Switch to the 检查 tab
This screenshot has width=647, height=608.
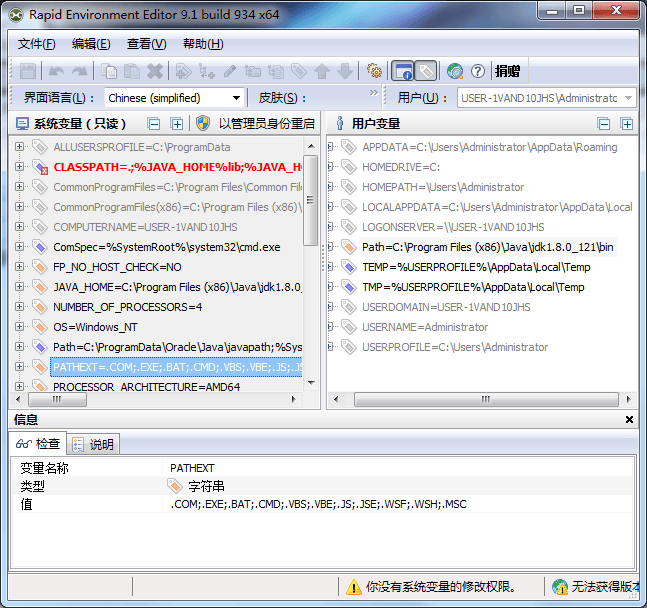[x=38, y=444]
